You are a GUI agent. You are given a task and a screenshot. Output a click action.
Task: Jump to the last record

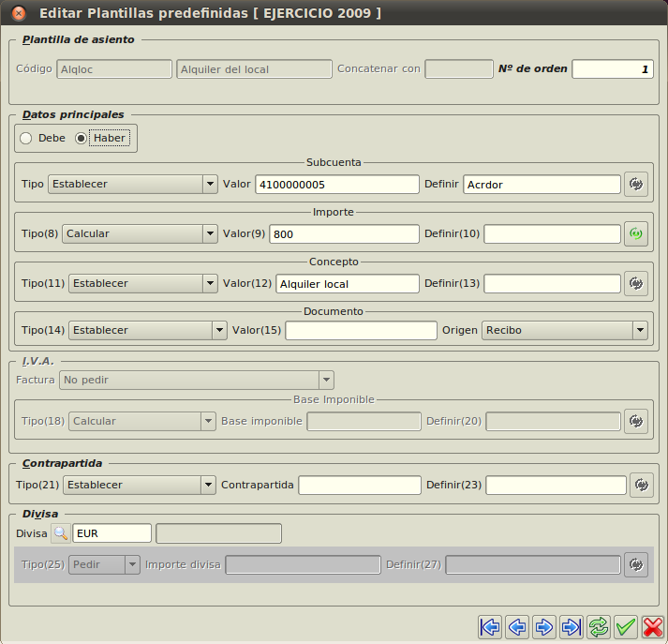(x=572, y=627)
